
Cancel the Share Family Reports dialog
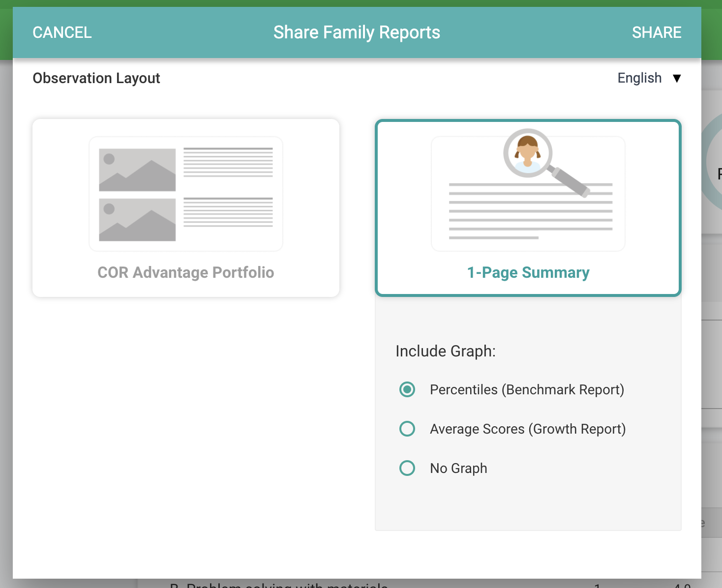62,32
